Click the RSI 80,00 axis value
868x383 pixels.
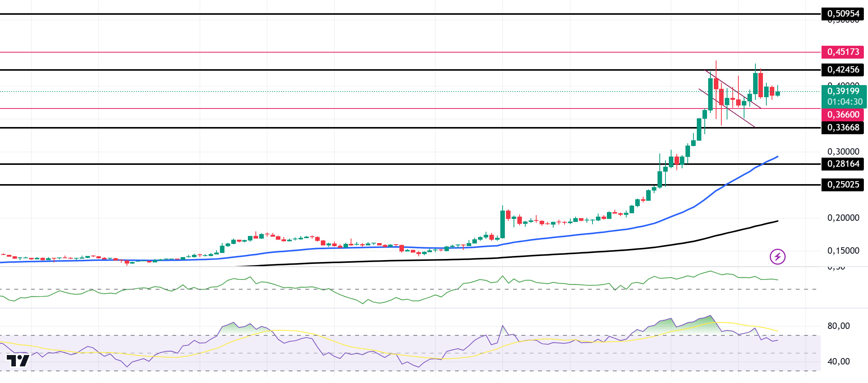click(838, 326)
